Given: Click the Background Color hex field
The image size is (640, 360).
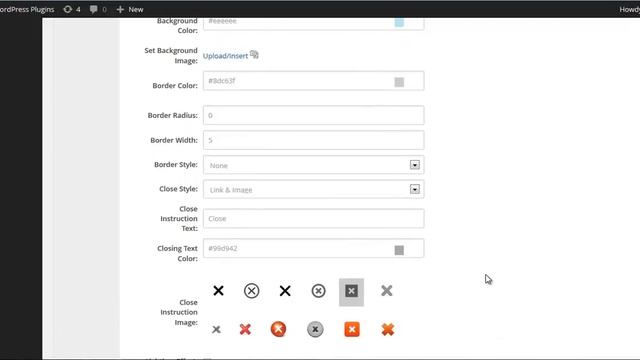Looking at the screenshot, I should coord(313,24).
